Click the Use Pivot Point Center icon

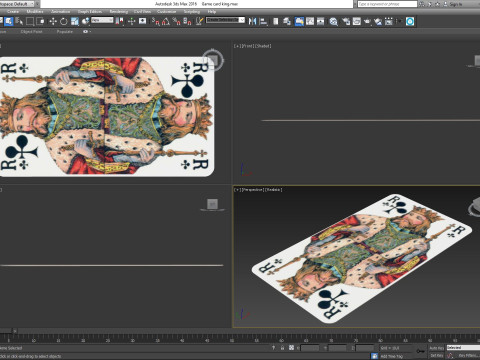119,21
